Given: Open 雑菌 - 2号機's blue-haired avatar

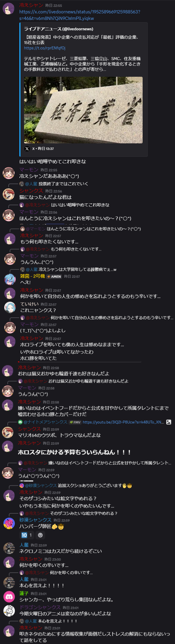Looking at the screenshot, I should click(x=10, y=279).
